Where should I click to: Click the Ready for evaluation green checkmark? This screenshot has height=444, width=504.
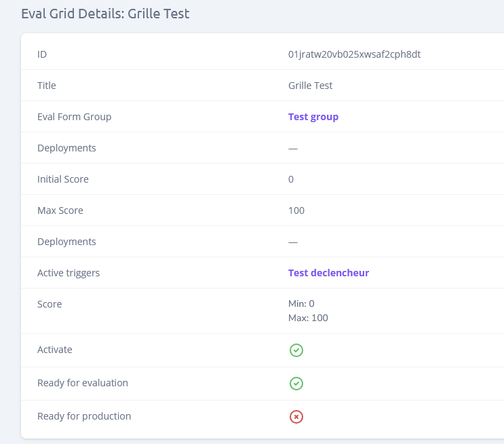point(296,384)
